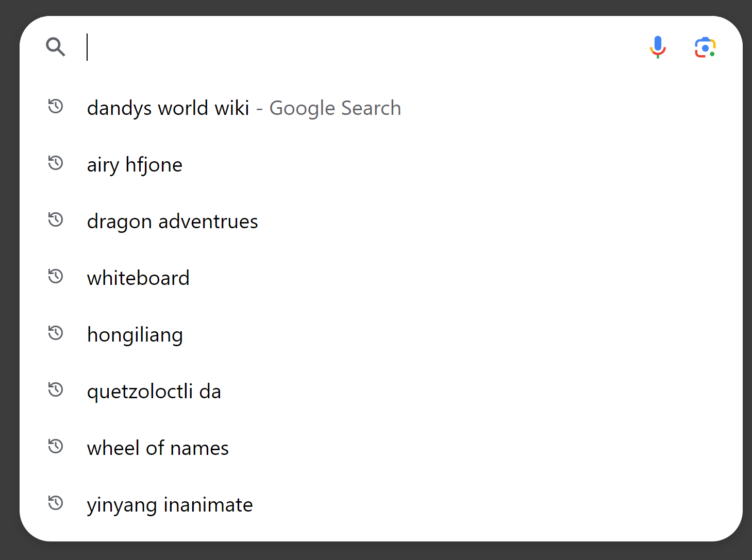Select the 'dandys world wiki' suggestion
Screen dimensions: 752x560
point(169,108)
